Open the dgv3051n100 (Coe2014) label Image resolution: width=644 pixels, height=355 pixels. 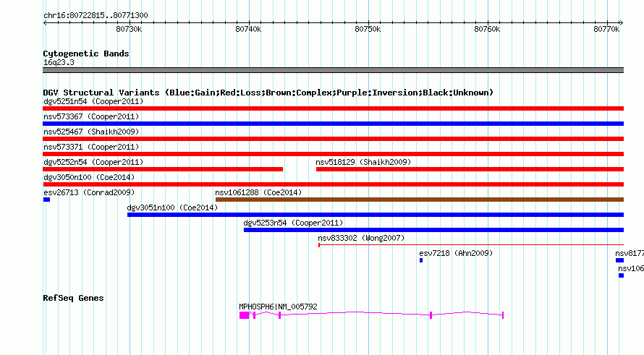coord(172,208)
